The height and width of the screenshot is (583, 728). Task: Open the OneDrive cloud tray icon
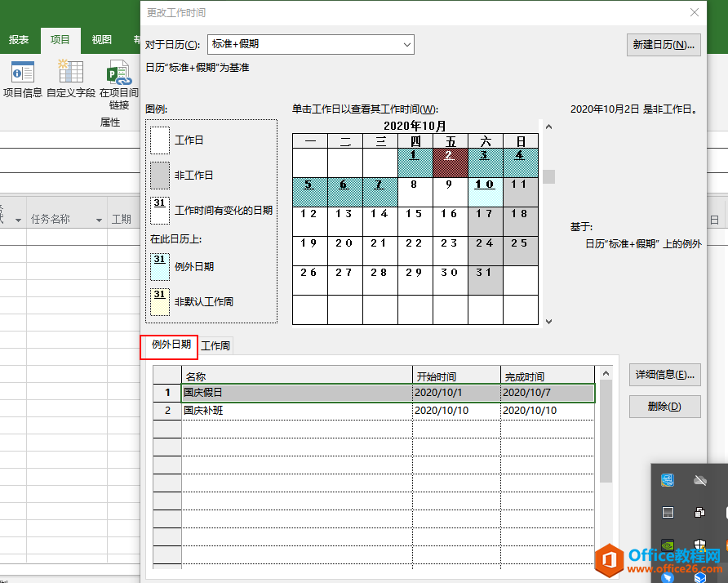pyautogui.click(x=699, y=480)
